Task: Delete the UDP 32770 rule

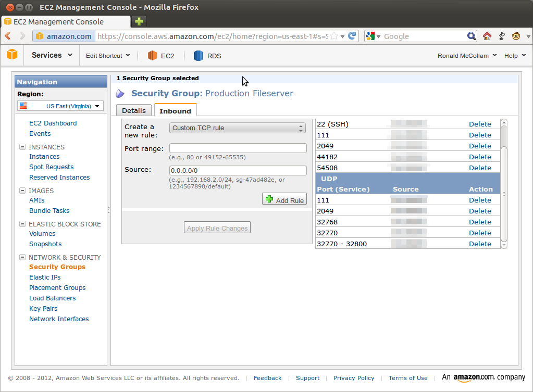Action: (x=480, y=233)
